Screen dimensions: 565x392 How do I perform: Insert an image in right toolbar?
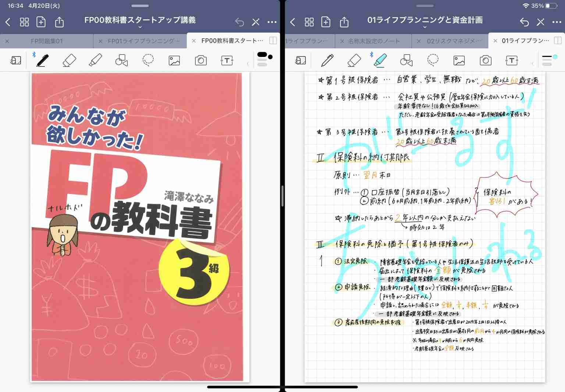pos(459,60)
